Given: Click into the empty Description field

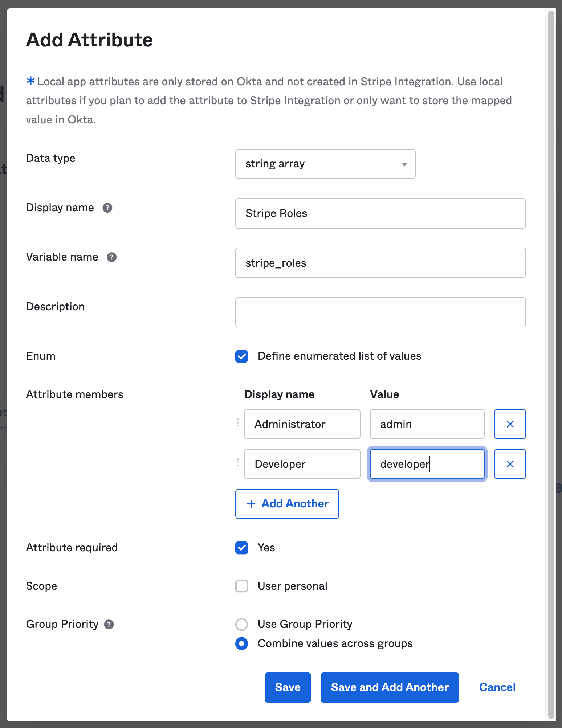Looking at the screenshot, I should (x=380, y=312).
